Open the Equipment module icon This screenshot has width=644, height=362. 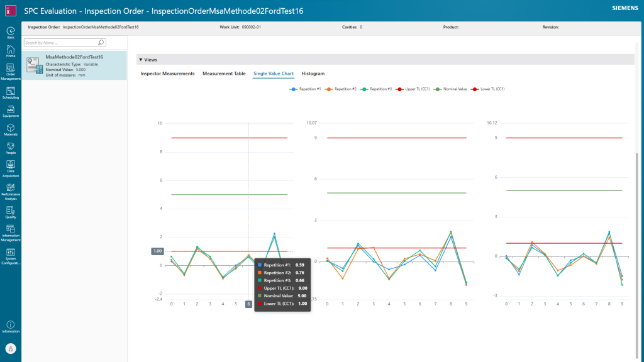tap(11, 110)
